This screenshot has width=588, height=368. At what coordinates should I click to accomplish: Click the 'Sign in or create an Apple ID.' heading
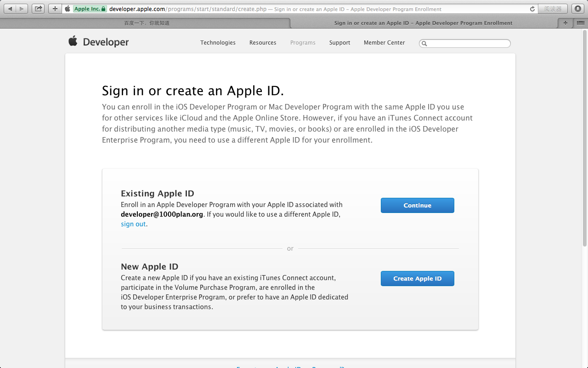coord(193,91)
